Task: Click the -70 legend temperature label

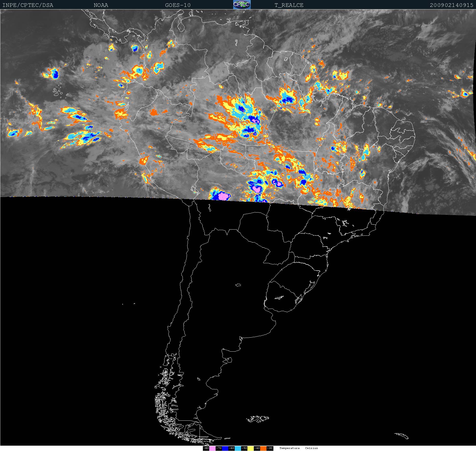Action: (x=219, y=448)
